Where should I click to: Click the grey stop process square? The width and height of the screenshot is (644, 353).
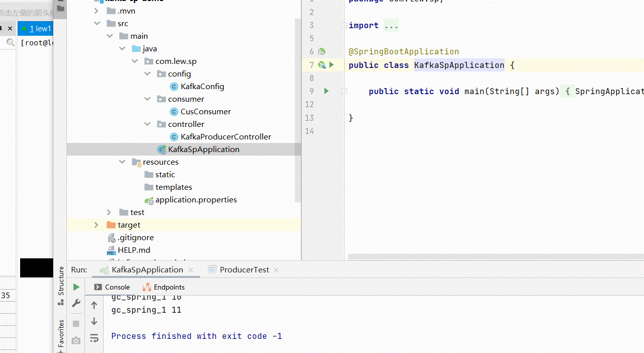click(x=76, y=323)
